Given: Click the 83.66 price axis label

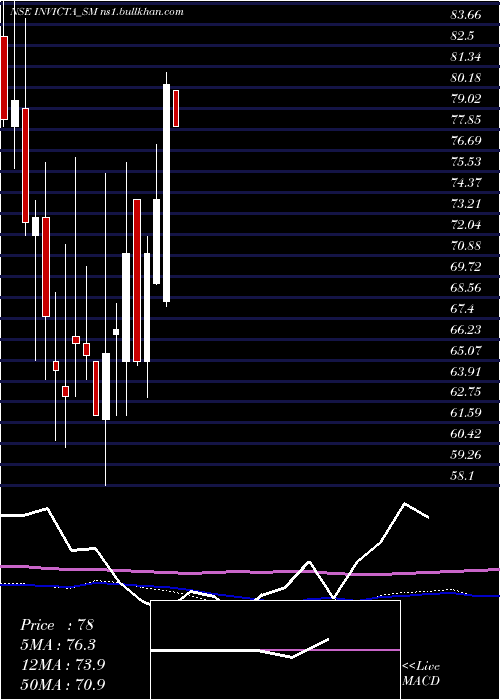Looking at the screenshot, I should point(466,15).
